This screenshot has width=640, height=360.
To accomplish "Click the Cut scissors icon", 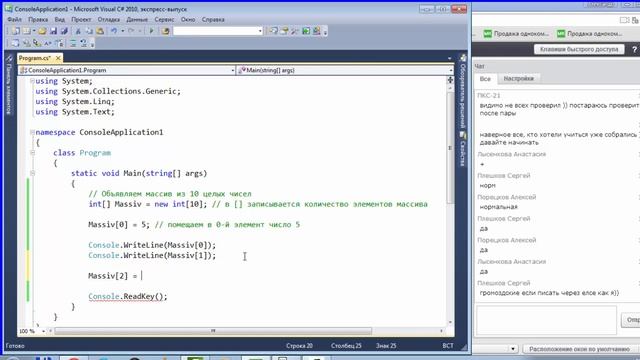I will coord(78,31).
